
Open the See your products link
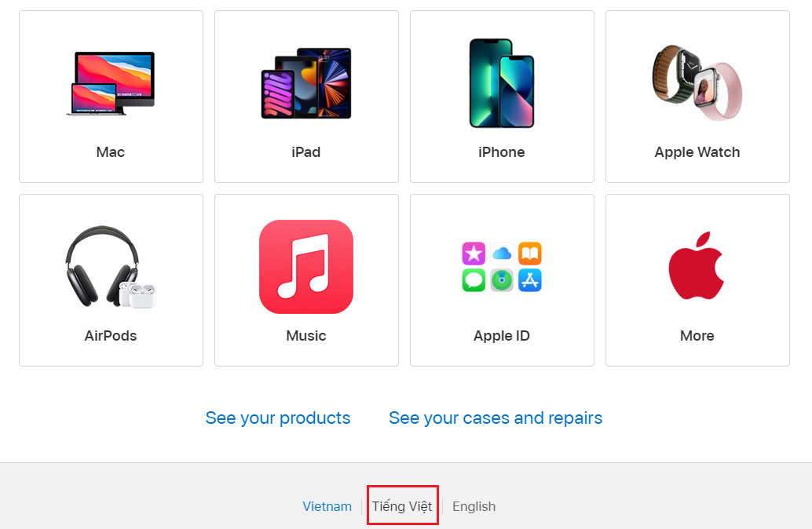pyautogui.click(x=278, y=418)
